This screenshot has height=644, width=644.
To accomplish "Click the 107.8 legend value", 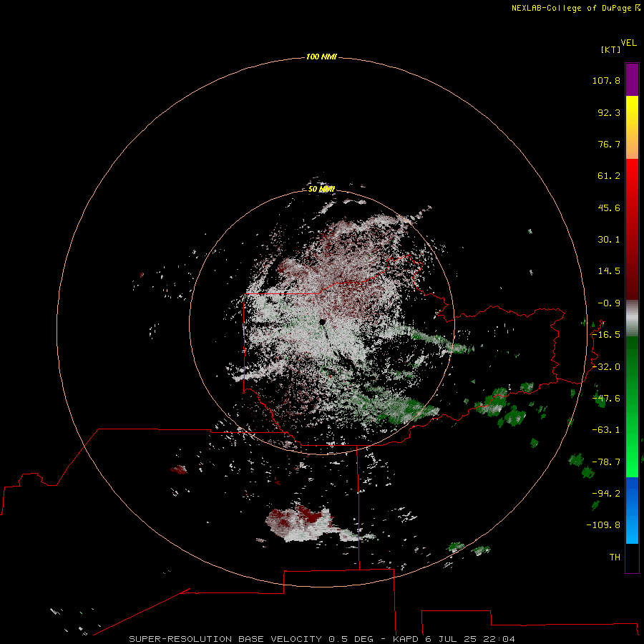I will pos(606,80).
